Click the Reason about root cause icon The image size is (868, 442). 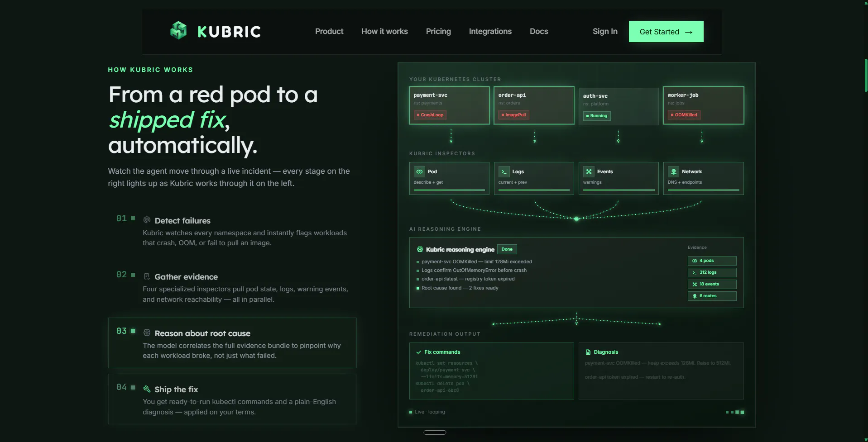point(147,333)
